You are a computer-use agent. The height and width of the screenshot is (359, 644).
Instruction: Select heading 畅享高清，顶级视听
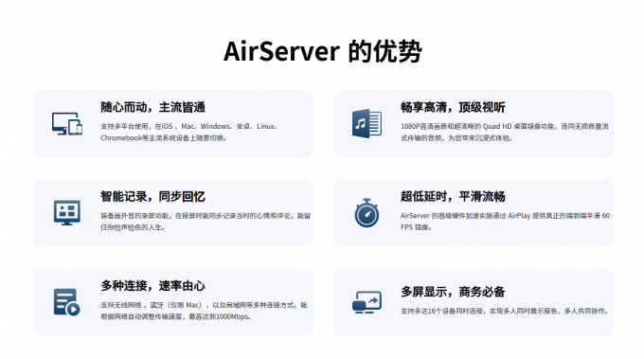pyautogui.click(x=453, y=108)
